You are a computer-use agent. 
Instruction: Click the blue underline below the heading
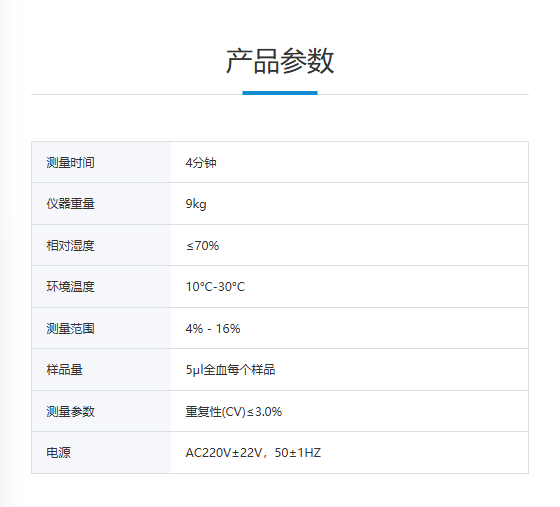click(x=280, y=93)
